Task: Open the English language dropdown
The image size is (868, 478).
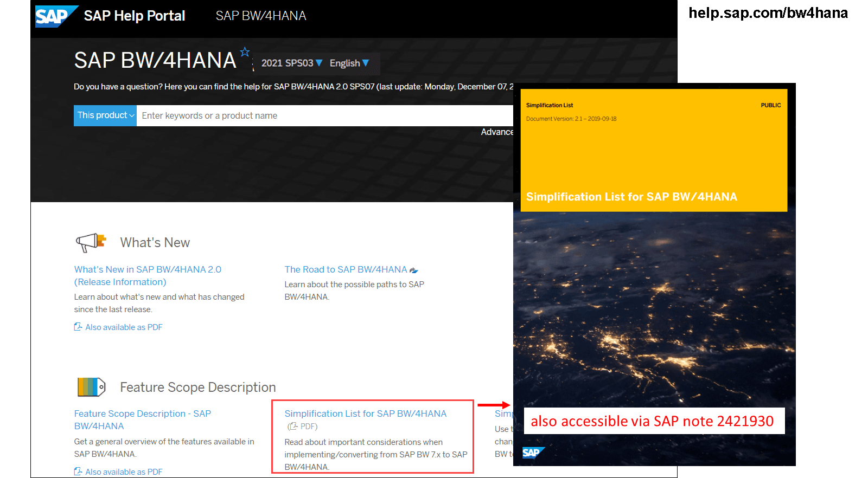Action: [349, 63]
